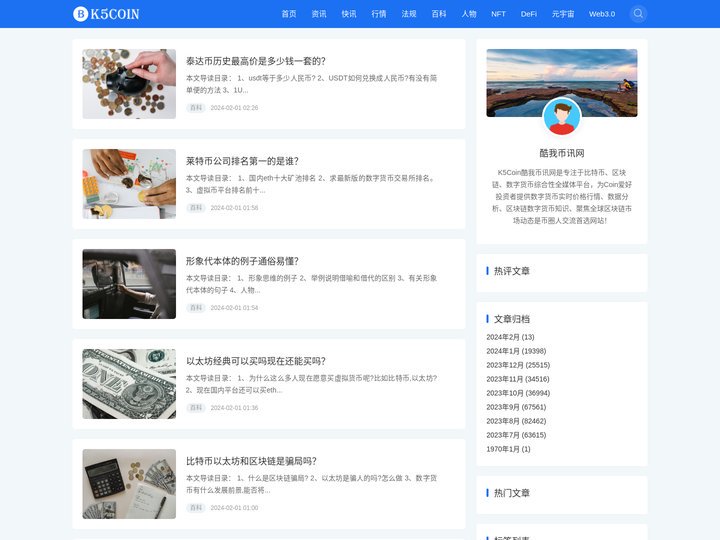The height and width of the screenshot is (540, 720).
Task: Click the 热评文章 heading
Action: click(512, 271)
